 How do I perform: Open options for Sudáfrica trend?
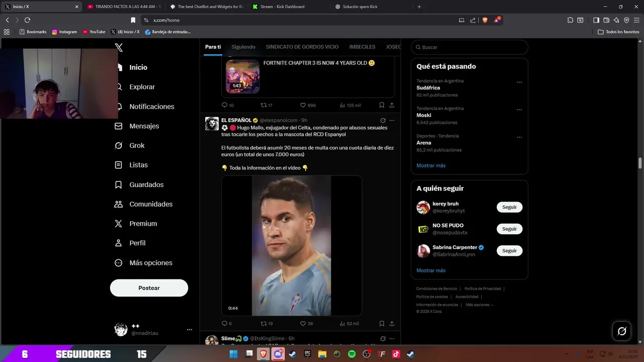[x=519, y=82]
